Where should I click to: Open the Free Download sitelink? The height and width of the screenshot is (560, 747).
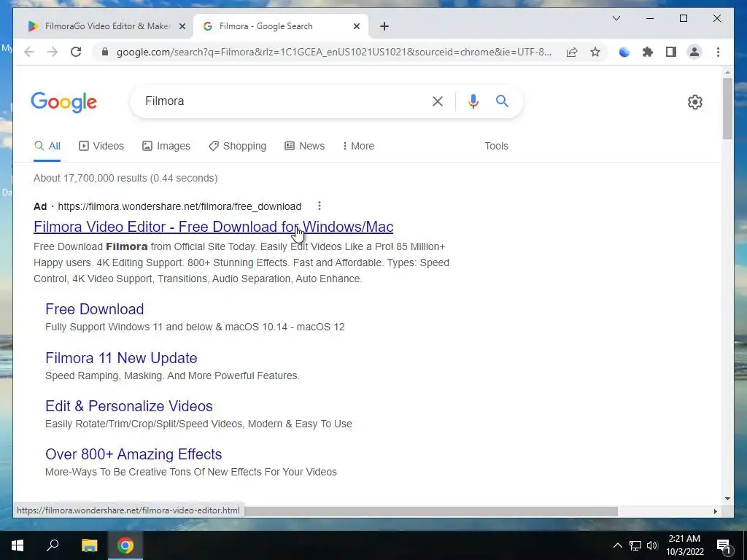pyautogui.click(x=94, y=309)
